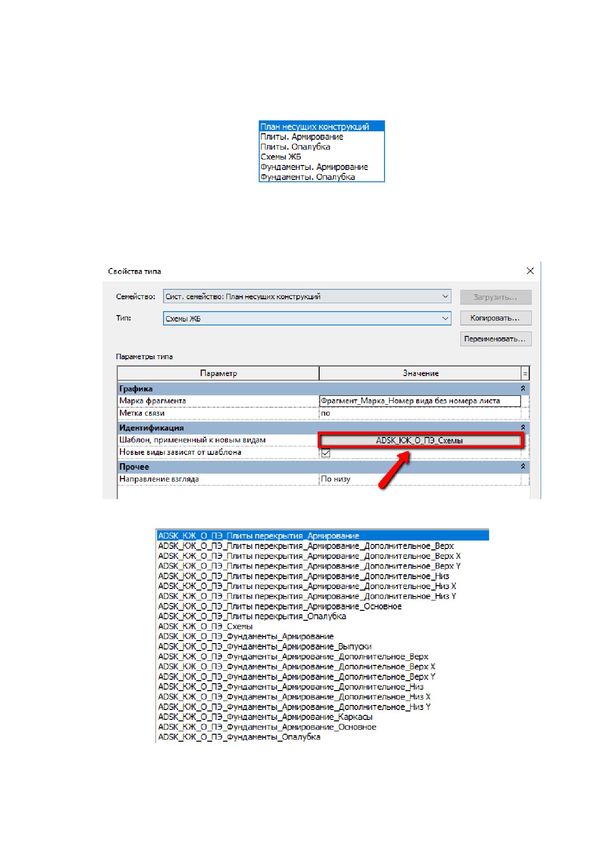Edit the 'Марка фрагмента' value field
The width and height of the screenshot is (614, 868).
[x=420, y=401]
